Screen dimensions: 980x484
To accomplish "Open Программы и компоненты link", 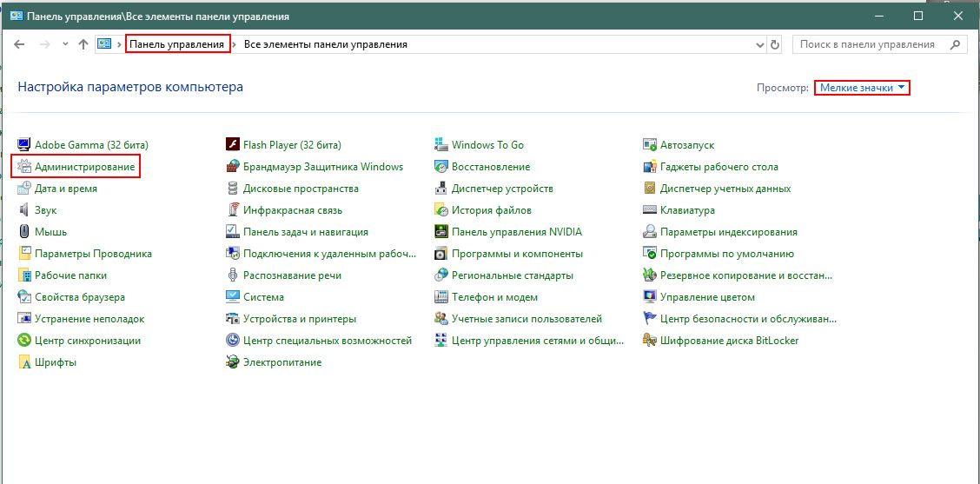I will pyautogui.click(x=518, y=254).
